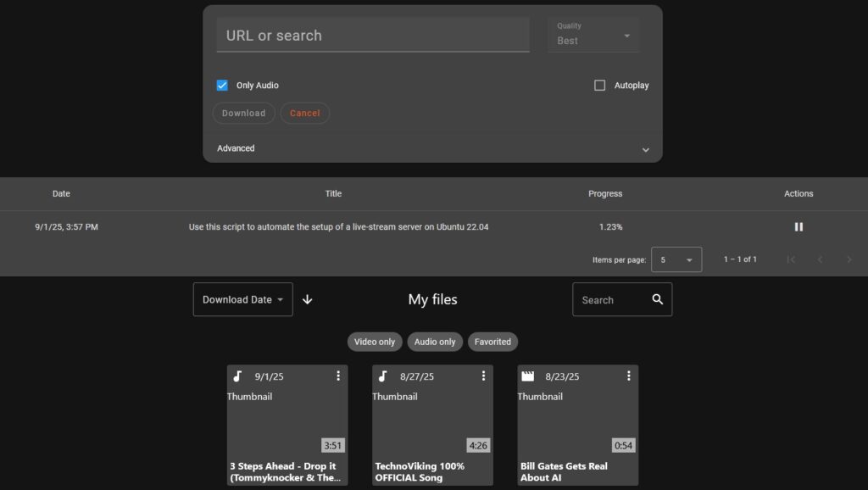Open the 3 Steps Ahead thumbnail
The height and width of the screenshot is (490, 868).
click(x=287, y=420)
